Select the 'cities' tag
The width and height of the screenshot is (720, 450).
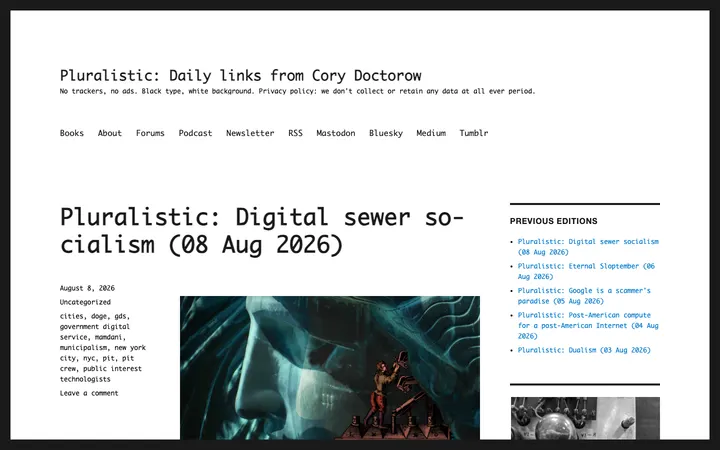[73, 316]
